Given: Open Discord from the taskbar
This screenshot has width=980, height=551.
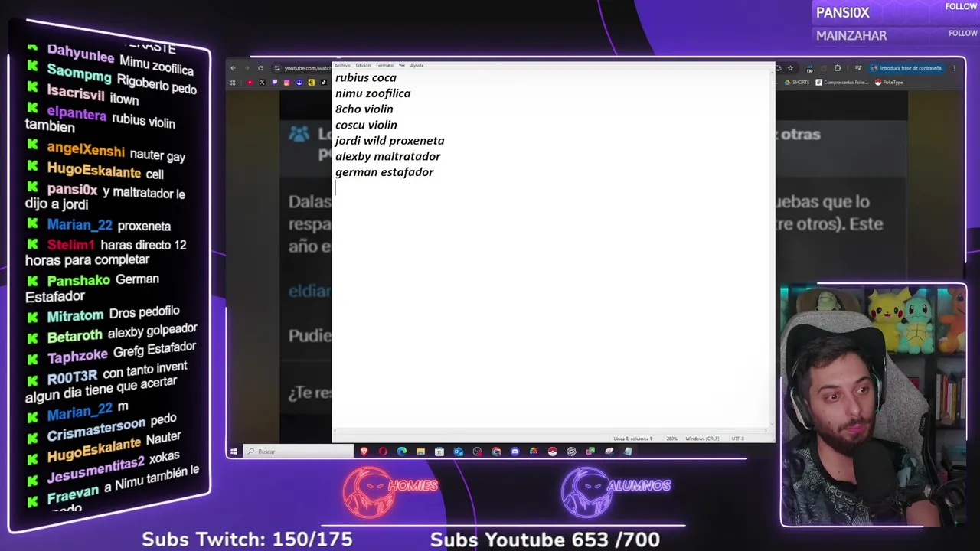Looking at the screenshot, I should (514, 452).
